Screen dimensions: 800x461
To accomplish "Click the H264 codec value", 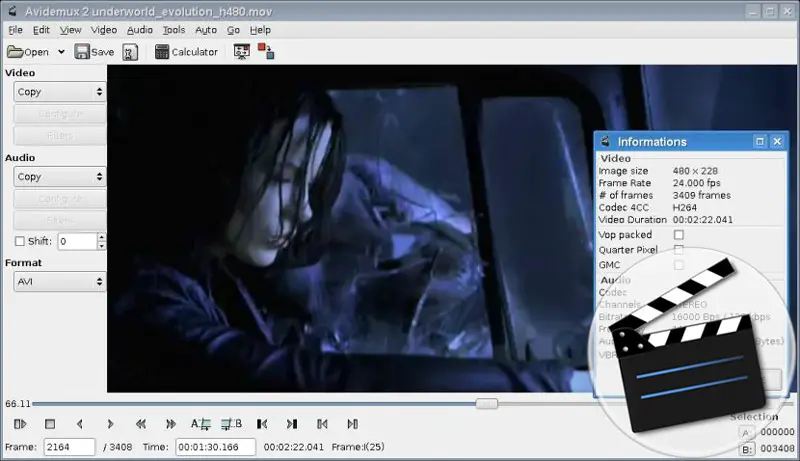I will 685,208.
